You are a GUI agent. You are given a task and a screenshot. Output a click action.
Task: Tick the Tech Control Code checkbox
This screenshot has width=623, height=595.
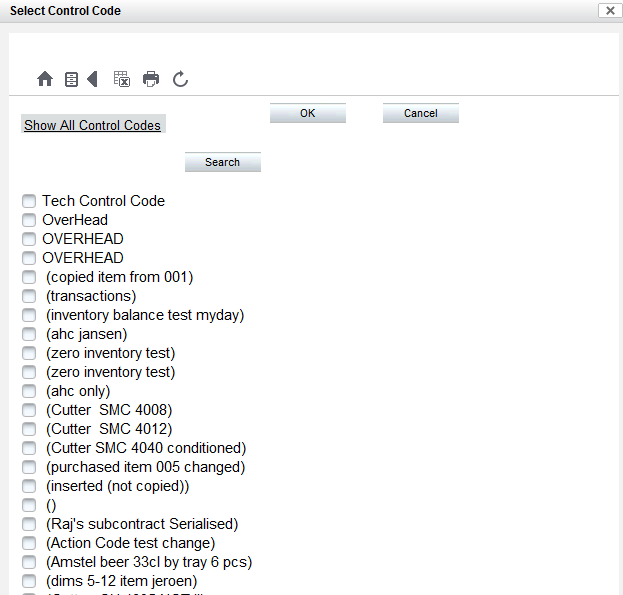click(29, 201)
